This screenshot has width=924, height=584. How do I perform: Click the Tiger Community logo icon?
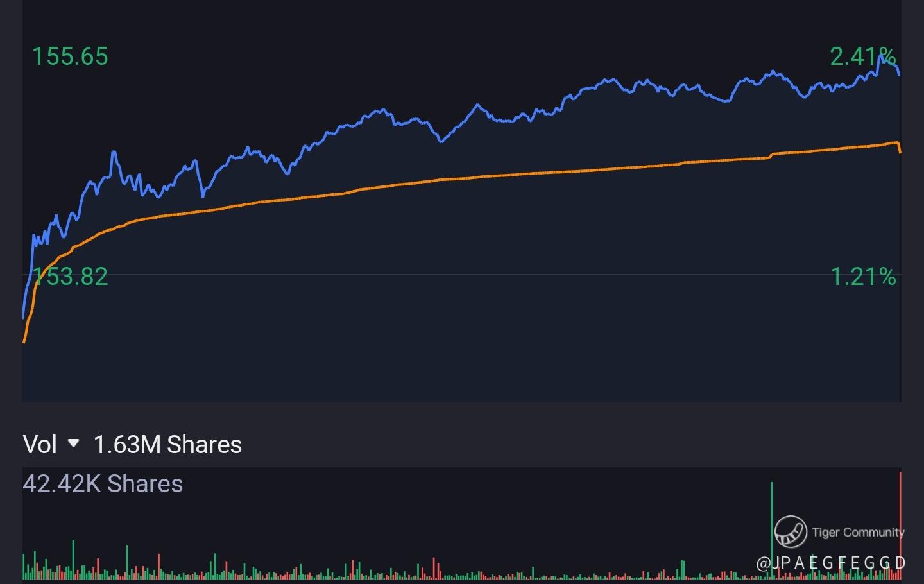click(x=790, y=531)
